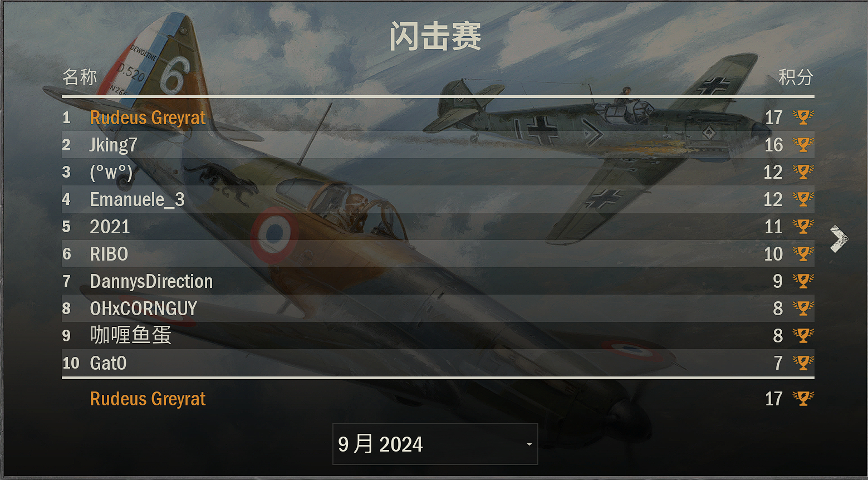Click the 名称 column header
This screenshot has height=480, width=868.
[x=80, y=77]
